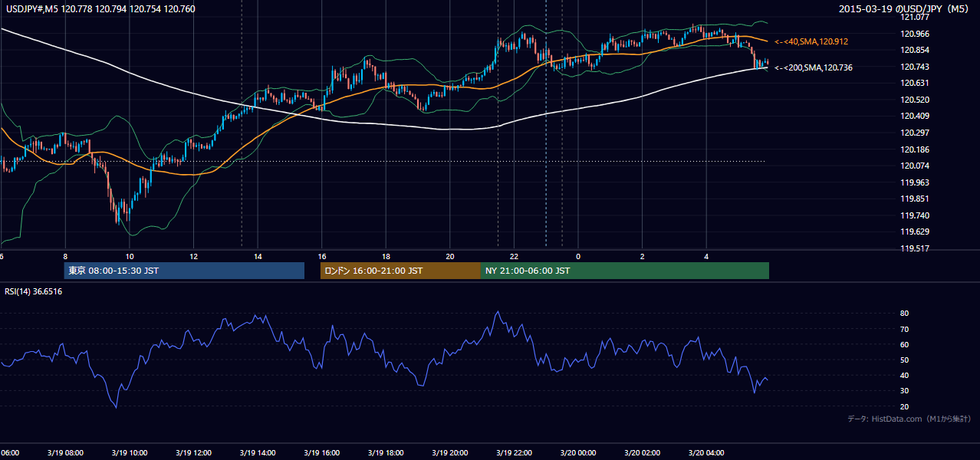
Task: Click the '2015-03-19 のUSD/JPY (M5)' heading
Action: click(905, 9)
